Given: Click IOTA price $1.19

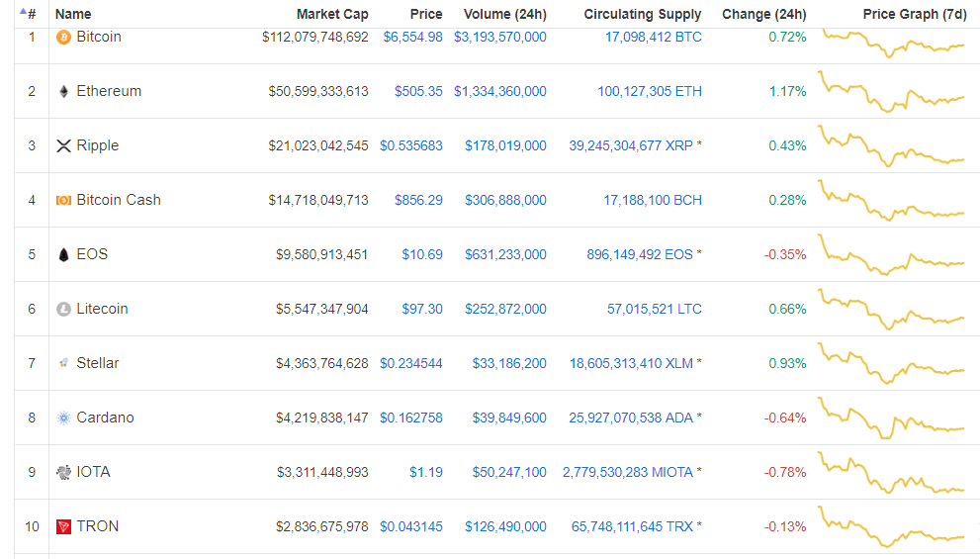Looking at the screenshot, I should pyautogui.click(x=425, y=473).
